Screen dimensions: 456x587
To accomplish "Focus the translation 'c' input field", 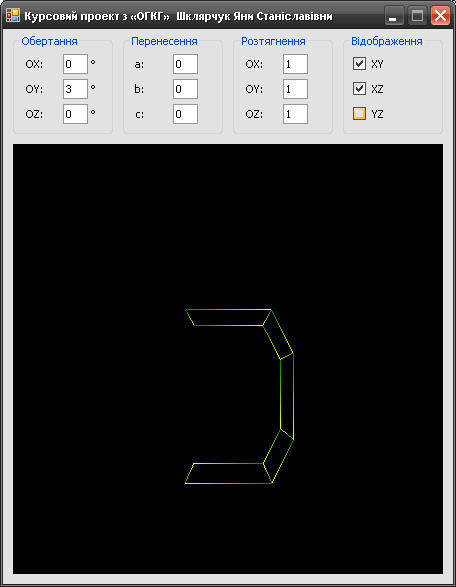I will tap(185, 114).
